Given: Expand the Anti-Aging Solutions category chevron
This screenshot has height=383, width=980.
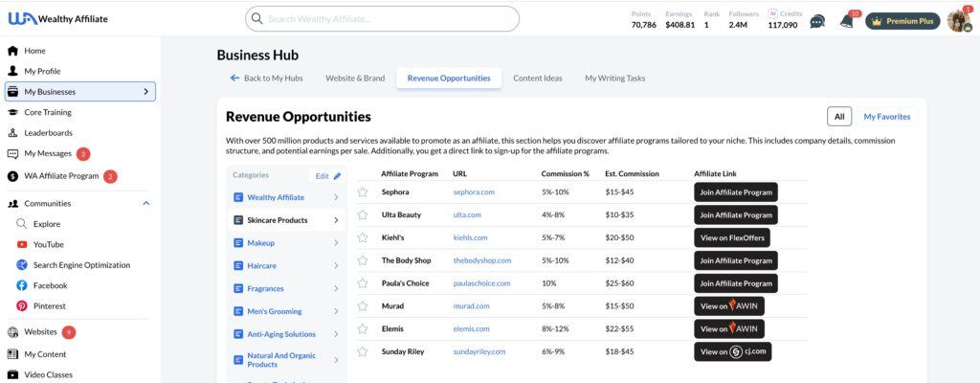Looking at the screenshot, I should [x=336, y=334].
